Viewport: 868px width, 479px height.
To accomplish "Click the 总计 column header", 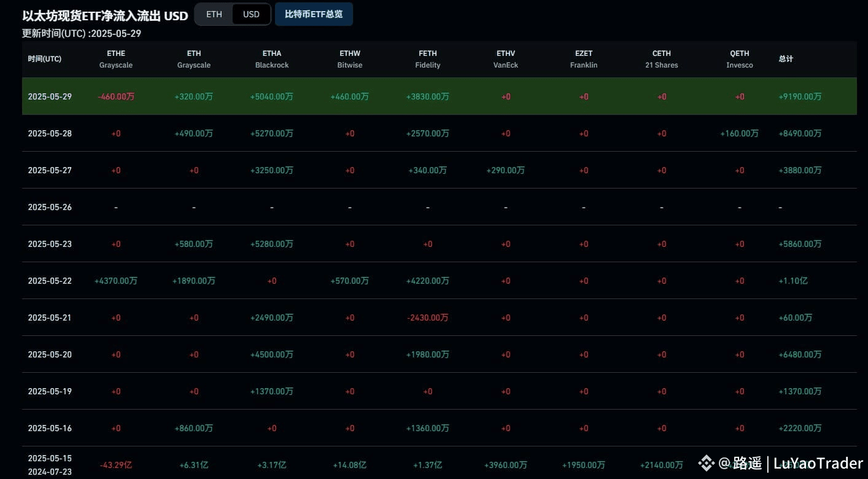I will 786,59.
